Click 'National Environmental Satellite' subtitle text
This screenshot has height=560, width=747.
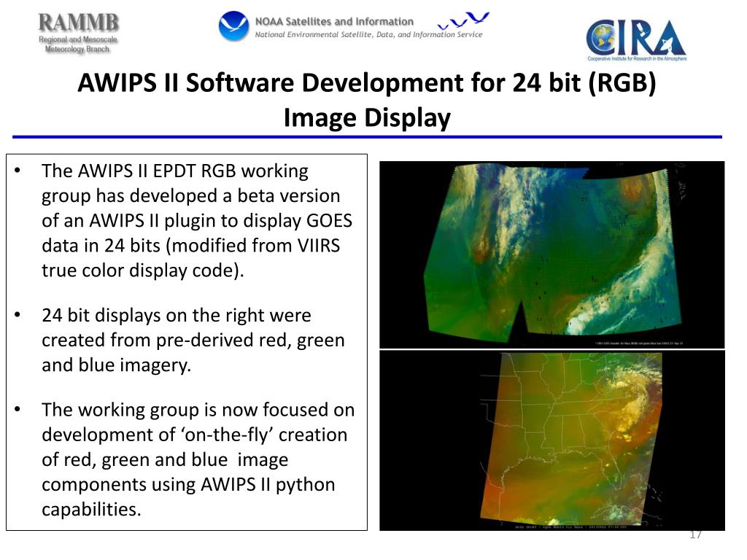368,34
